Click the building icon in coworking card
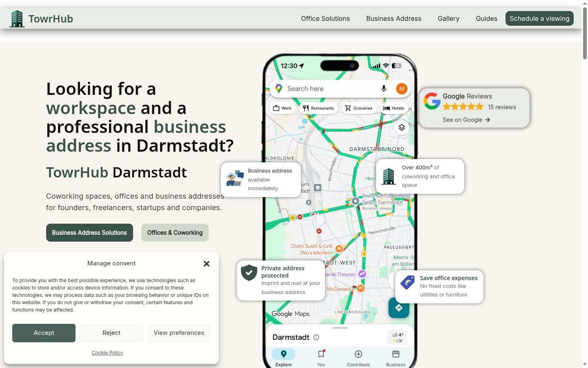The width and height of the screenshot is (588, 368). [x=388, y=176]
